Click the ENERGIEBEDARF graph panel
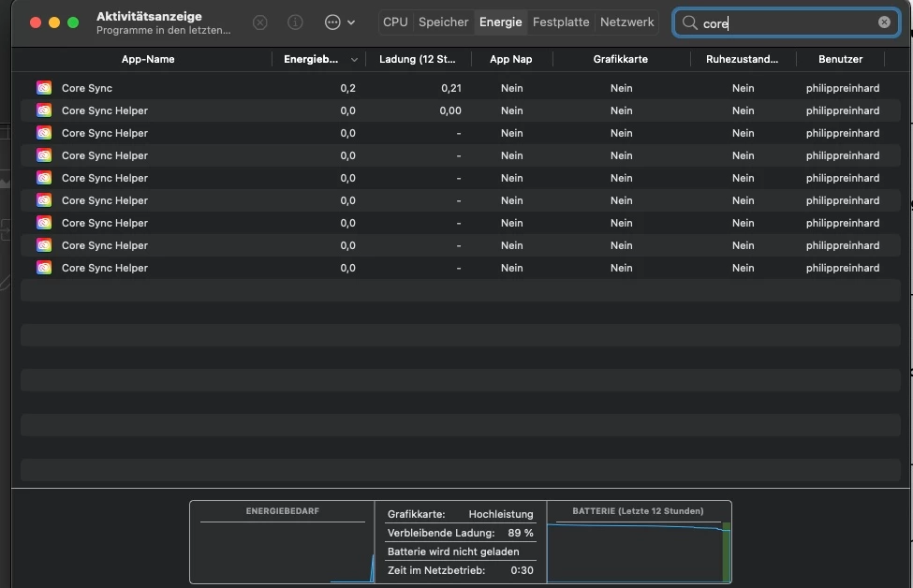This screenshot has height=588, width=913. [283, 542]
